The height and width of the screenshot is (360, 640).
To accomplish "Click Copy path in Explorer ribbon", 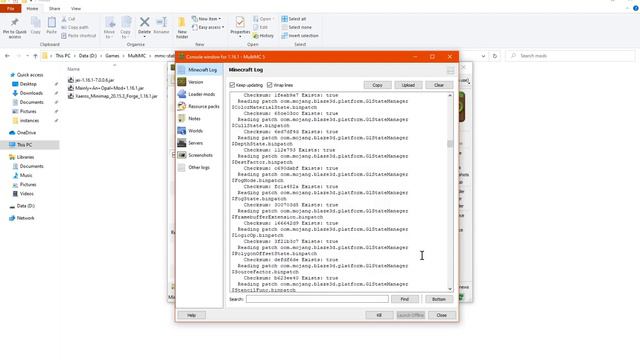I will point(75,27).
